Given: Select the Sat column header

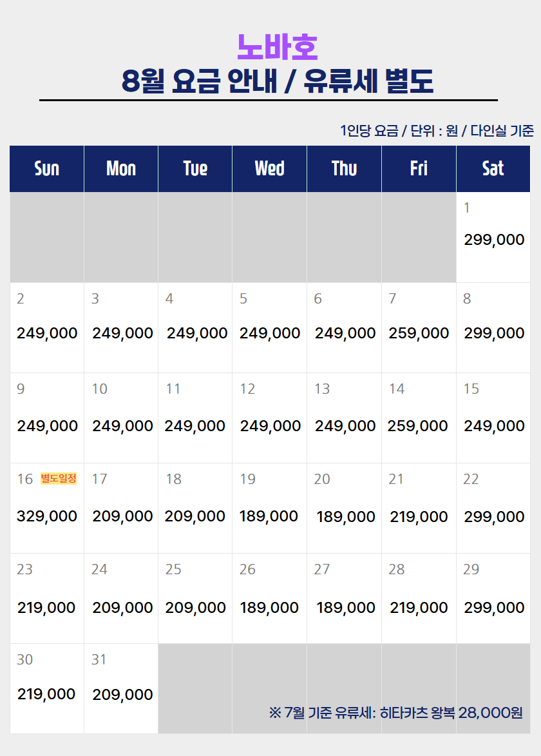Looking at the screenshot, I should 493,169.
